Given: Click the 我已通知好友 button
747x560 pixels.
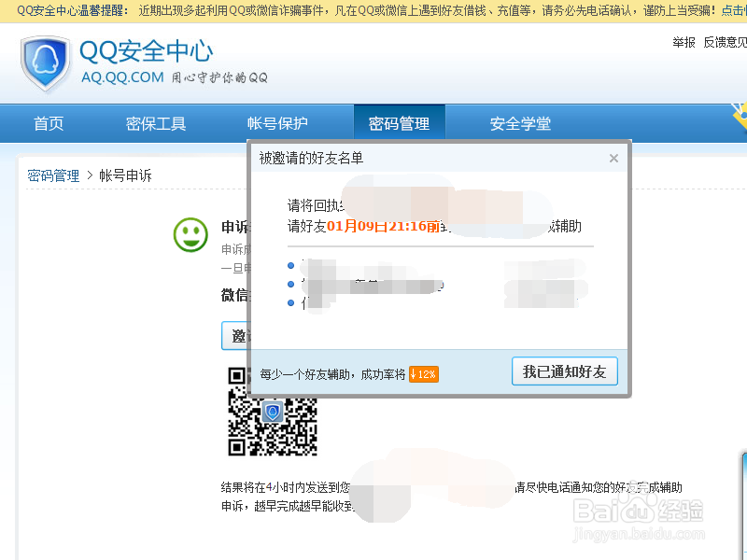Looking at the screenshot, I should (x=565, y=371).
